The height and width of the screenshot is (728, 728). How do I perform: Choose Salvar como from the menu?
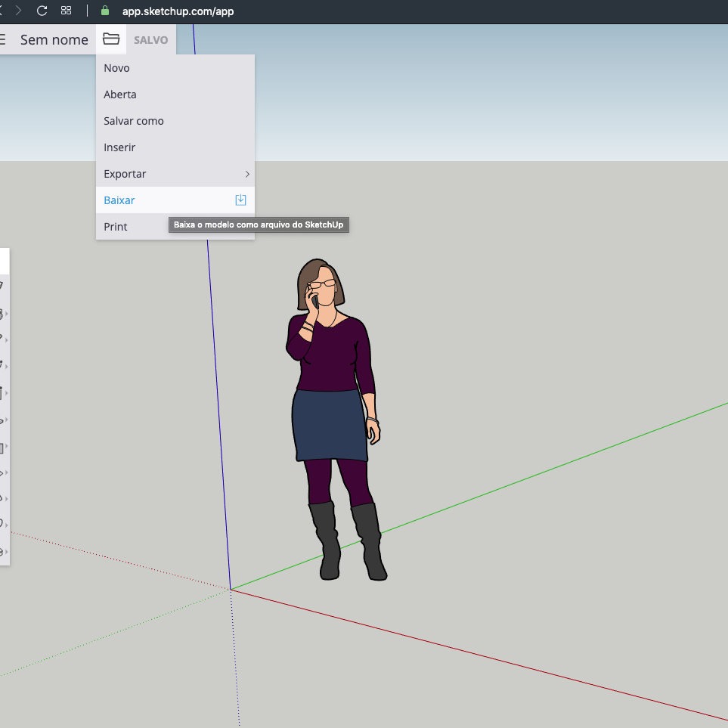[134, 121]
